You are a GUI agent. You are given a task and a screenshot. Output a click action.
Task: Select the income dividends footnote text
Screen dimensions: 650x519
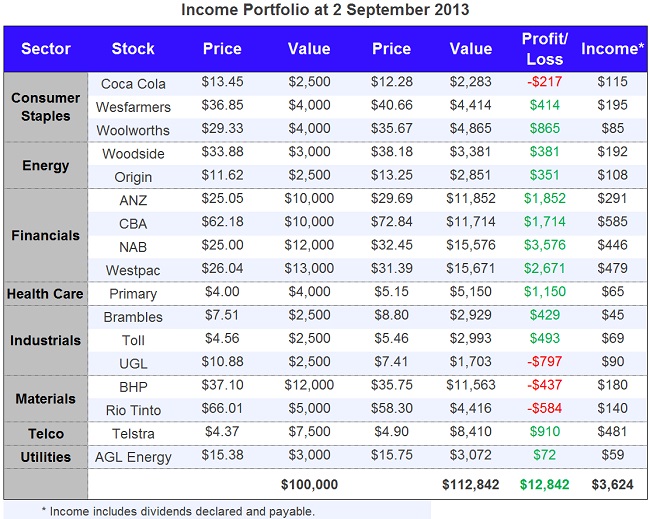pyautogui.click(x=178, y=511)
